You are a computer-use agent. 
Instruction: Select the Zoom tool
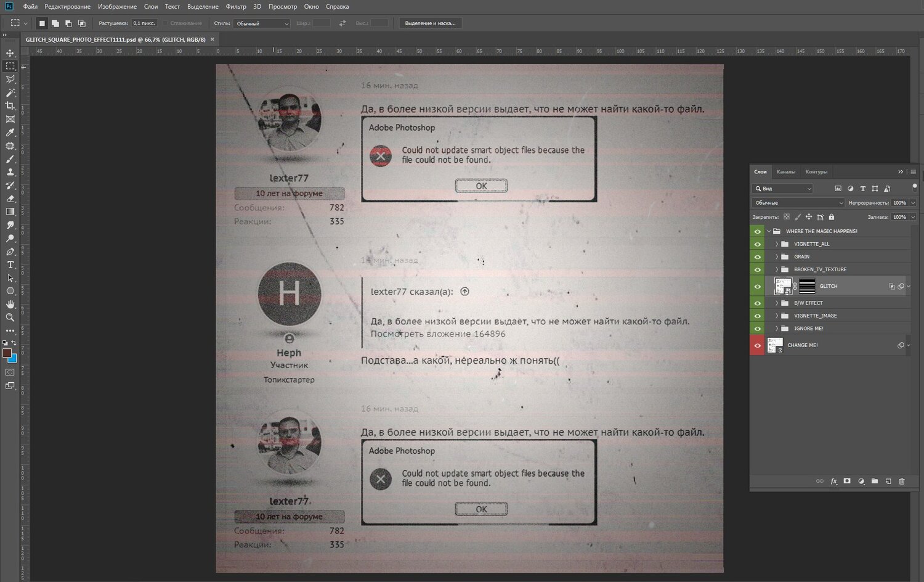point(10,318)
